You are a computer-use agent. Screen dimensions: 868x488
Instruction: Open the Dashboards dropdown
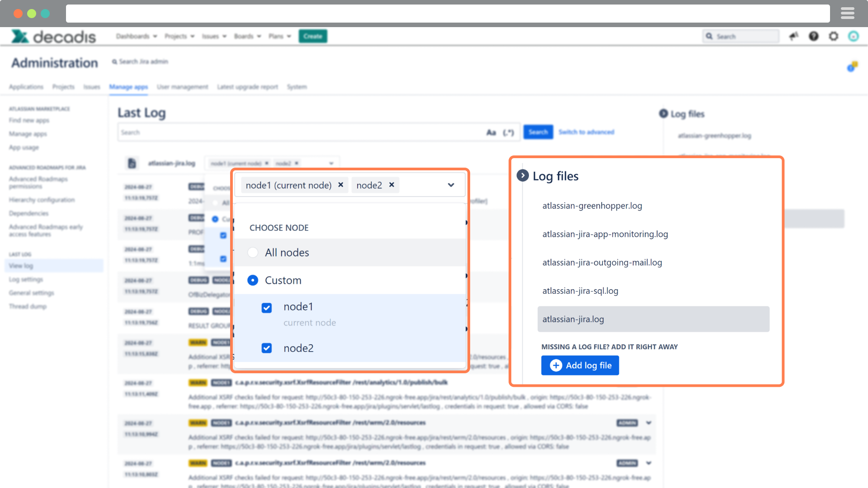[x=136, y=36]
